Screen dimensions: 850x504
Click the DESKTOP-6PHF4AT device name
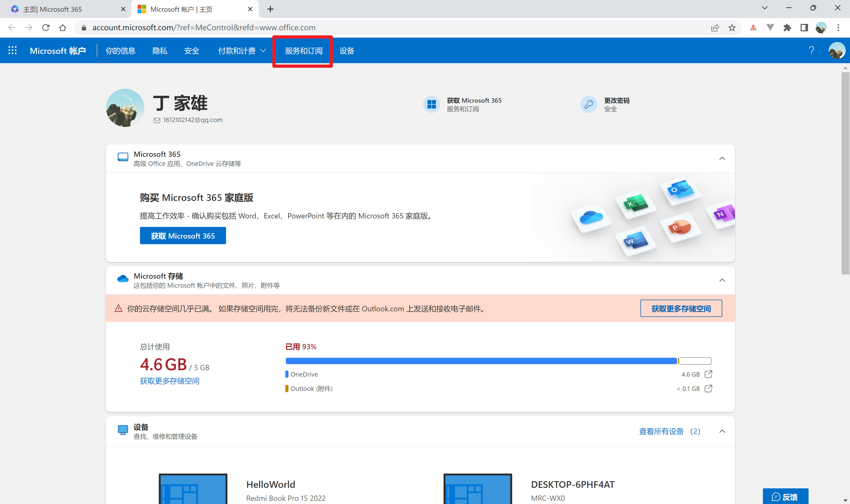[x=573, y=484]
